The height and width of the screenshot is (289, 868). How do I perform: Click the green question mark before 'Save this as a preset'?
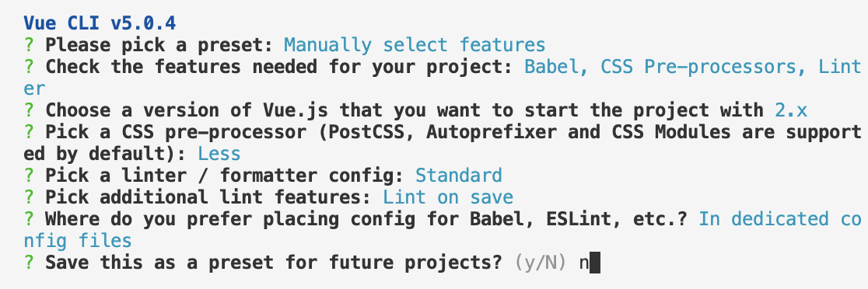29,263
